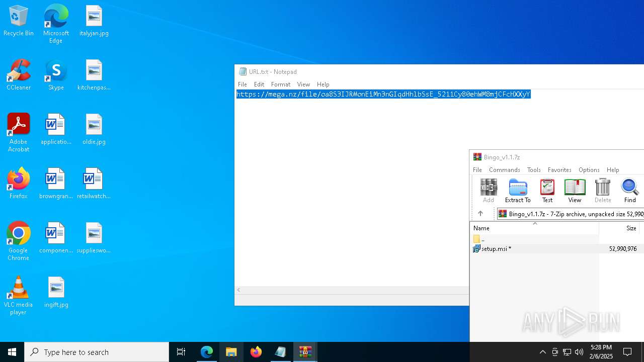Open Notepad Edit menu
644x362 pixels.
(259, 84)
